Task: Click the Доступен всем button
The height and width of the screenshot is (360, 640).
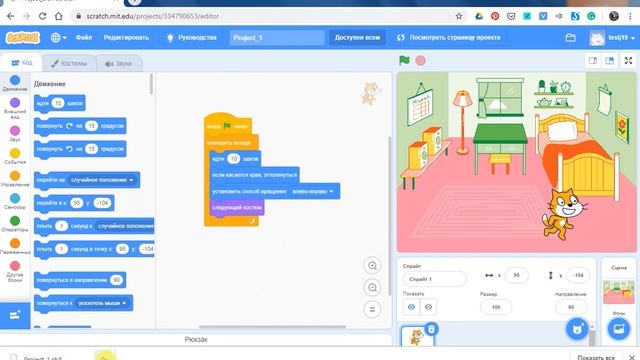Action: 357,38
